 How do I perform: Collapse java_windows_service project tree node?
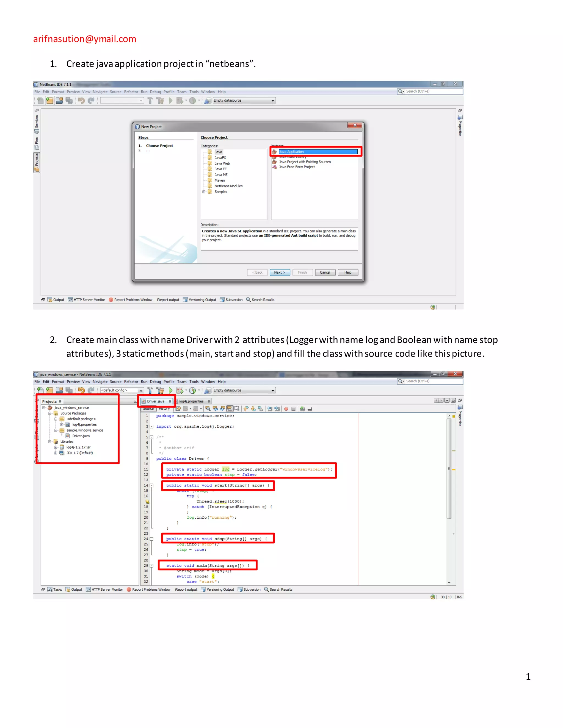tap(44, 408)
